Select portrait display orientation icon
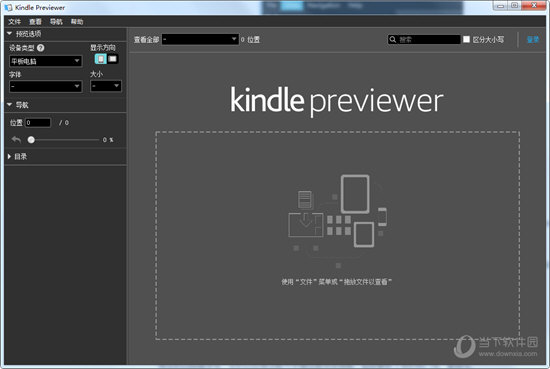Viewport: 550px width, 369px height. point(101,59)
